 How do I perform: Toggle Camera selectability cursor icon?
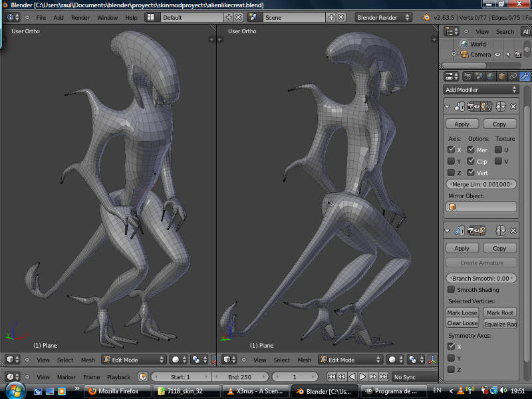(508, 55)
